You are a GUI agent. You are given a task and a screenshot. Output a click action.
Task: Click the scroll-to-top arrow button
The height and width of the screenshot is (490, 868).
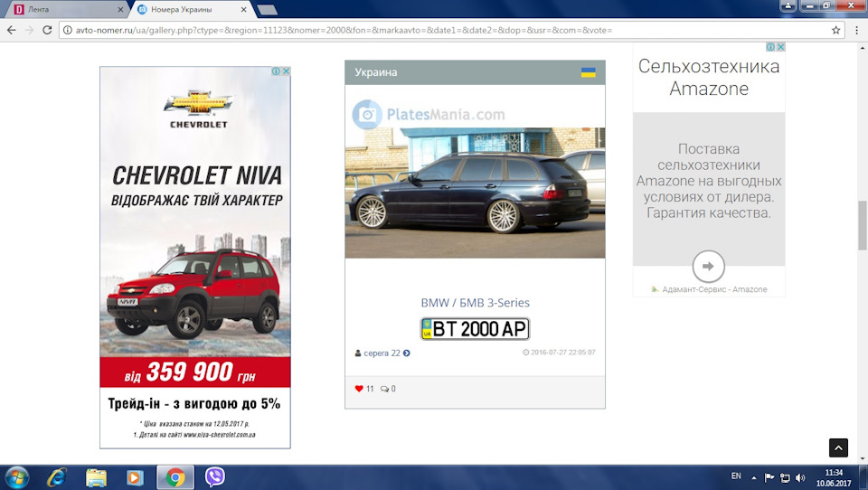pos(838,448)
